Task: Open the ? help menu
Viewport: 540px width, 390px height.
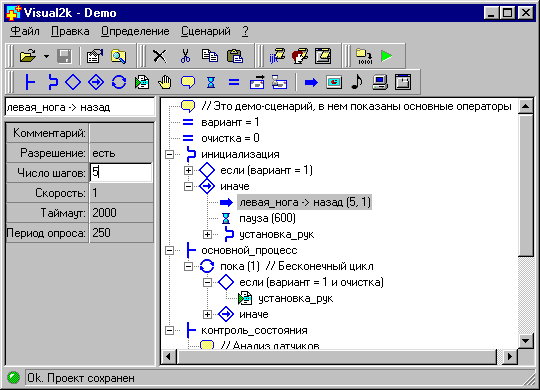Action: pos(245,31)
